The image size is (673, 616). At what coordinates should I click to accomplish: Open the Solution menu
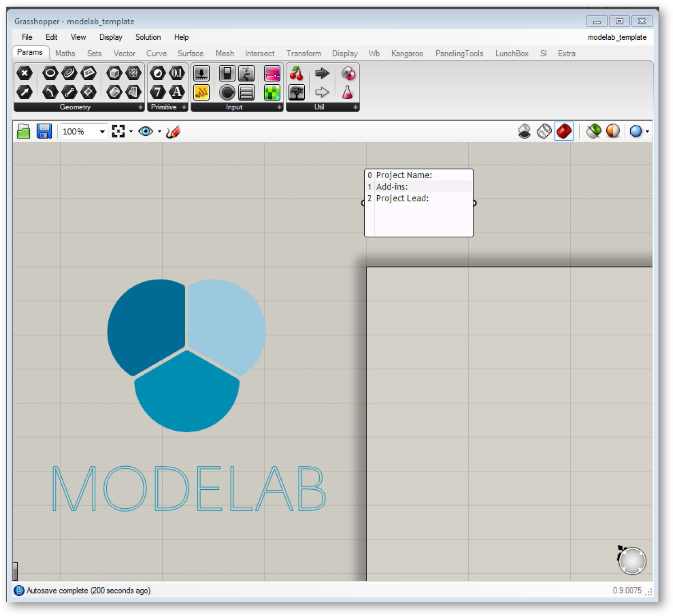tap(148, 37)
